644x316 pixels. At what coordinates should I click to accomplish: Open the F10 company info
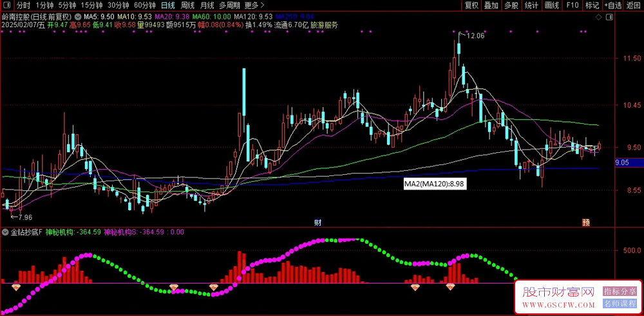point(572,5)
